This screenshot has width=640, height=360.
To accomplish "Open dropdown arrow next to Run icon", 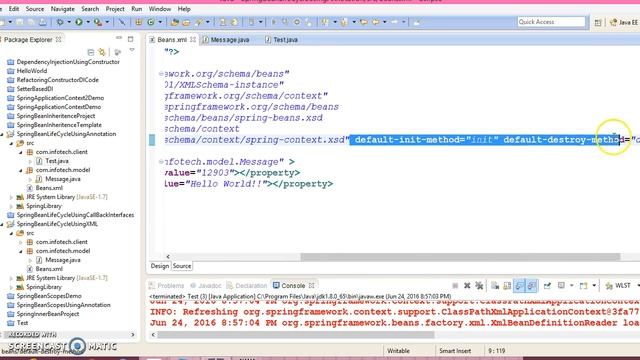I will [88, 22].
